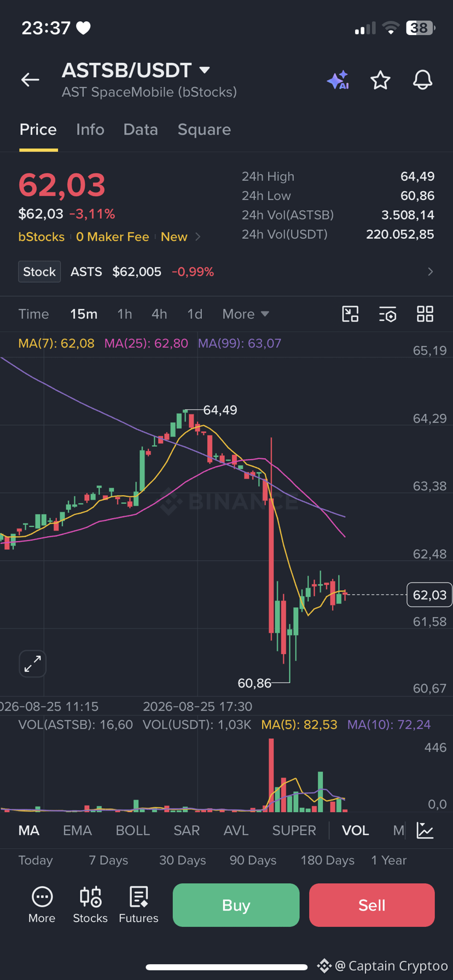Tap the Sell button
Image resolution: width=453 pixels, height=980 pixels.
point(372,905)
